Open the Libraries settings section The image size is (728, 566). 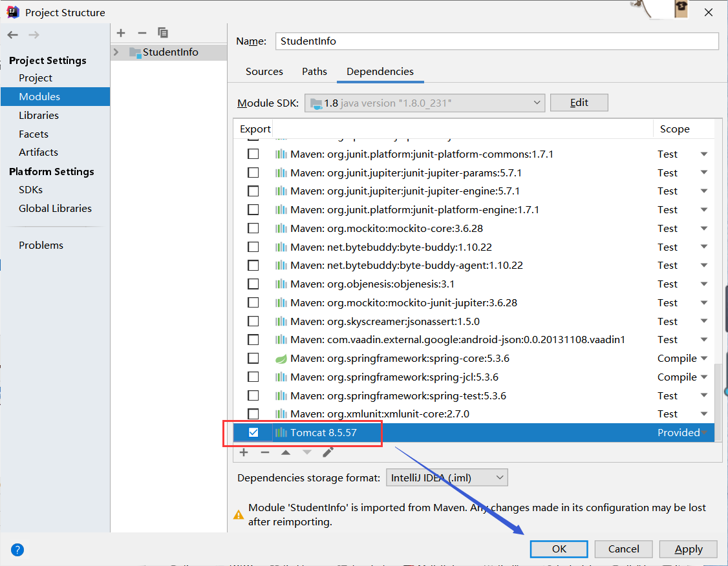[x=39, y=115]
